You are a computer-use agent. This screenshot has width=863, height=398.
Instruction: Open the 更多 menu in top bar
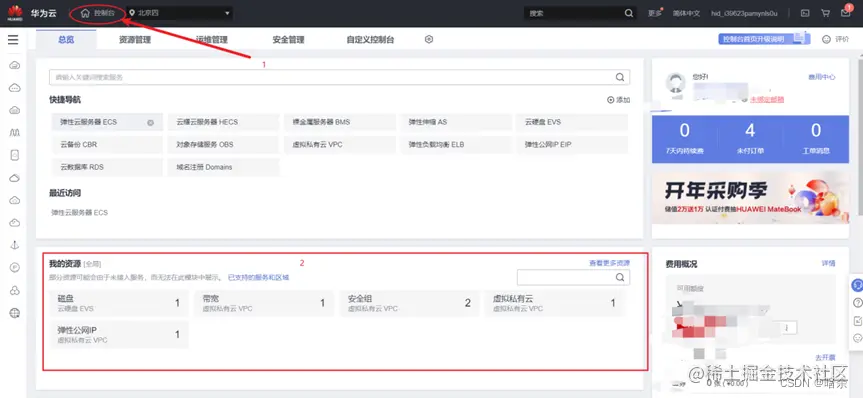655,13
